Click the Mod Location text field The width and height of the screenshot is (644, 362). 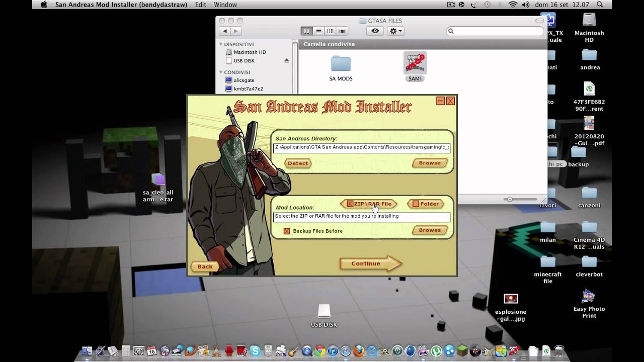pos(361,217)
